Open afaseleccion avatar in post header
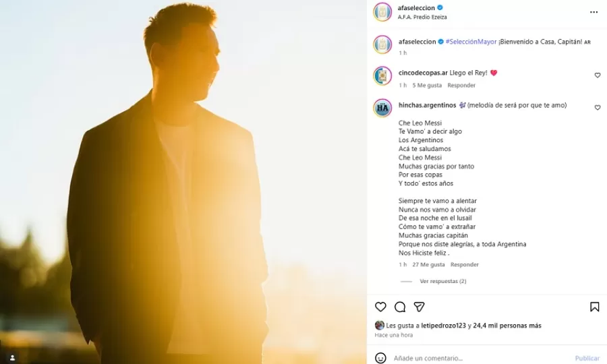Viewport: 607px width, 364px height. [x=382, y=11]
